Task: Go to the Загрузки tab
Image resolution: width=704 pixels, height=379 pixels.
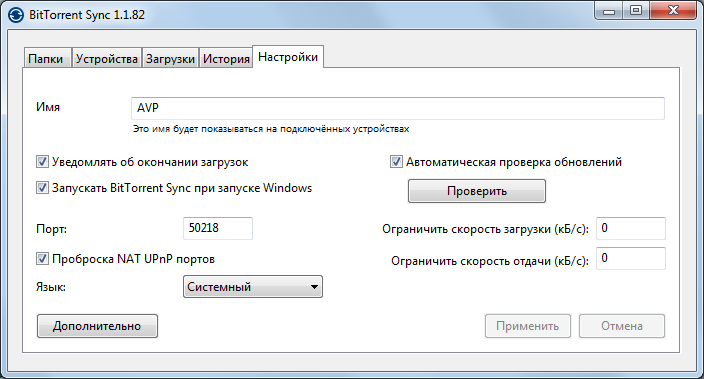Action: click(171, 58)
